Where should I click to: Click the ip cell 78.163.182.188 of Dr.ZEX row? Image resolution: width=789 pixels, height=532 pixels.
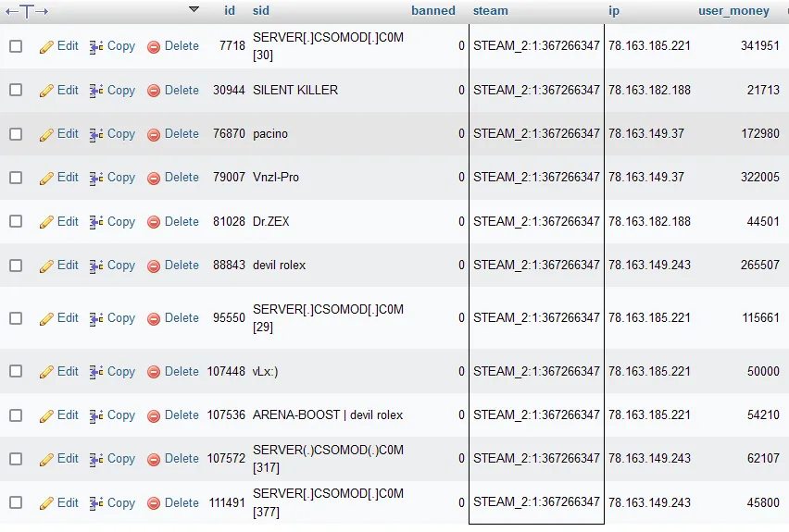649,221
